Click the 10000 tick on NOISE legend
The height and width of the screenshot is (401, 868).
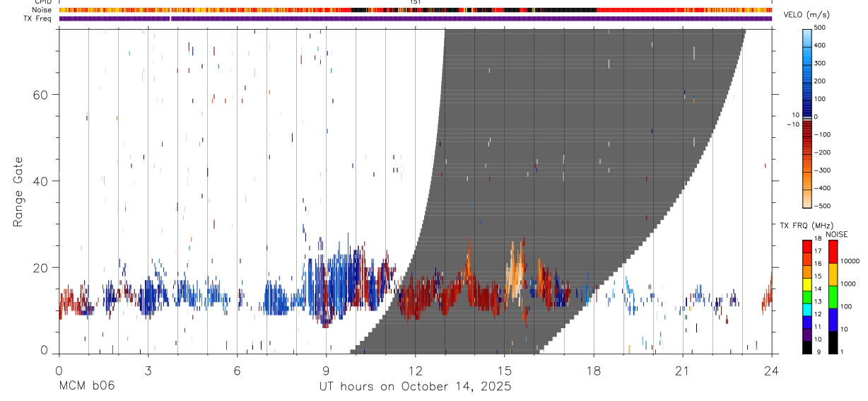pyautogui.click(x=849, y=262)
